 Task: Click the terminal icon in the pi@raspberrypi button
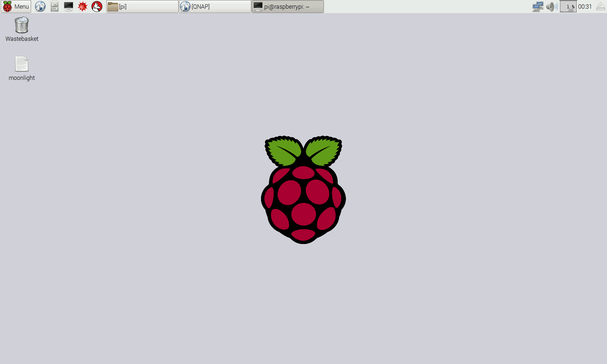257,6
